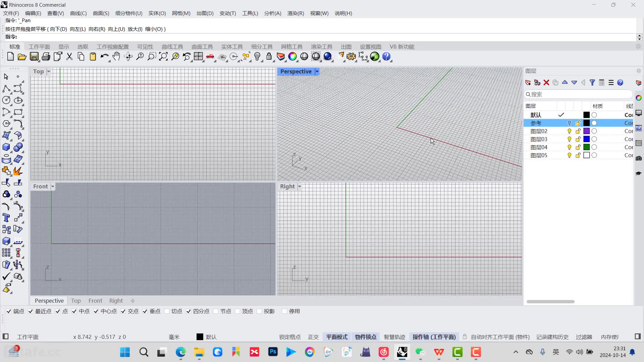Toggle the 端点 object snap checkbox
Image resolution: width=644 pixels, height=362 pixels.
point(9,311)
